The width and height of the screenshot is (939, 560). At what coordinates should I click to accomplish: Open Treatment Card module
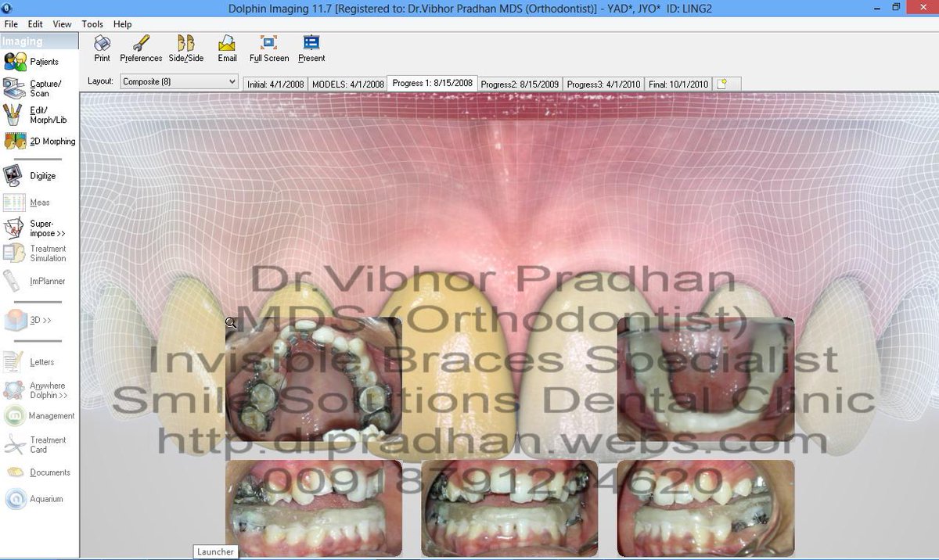coord(35,445)
